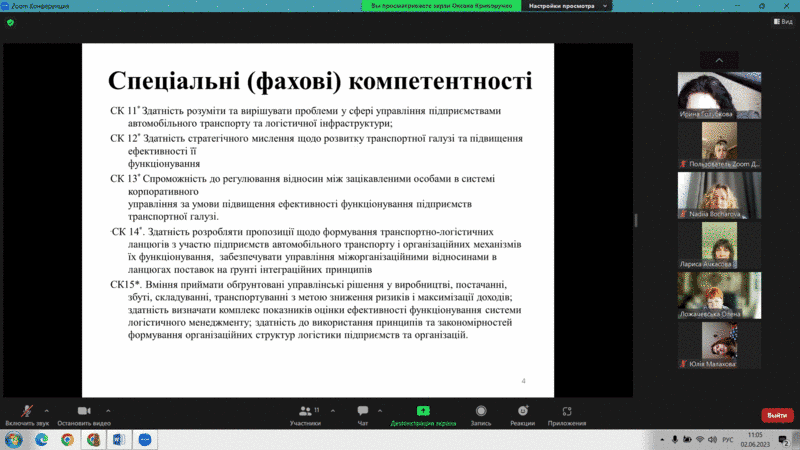Open Word from the Windows taskbar

(118, 439)
